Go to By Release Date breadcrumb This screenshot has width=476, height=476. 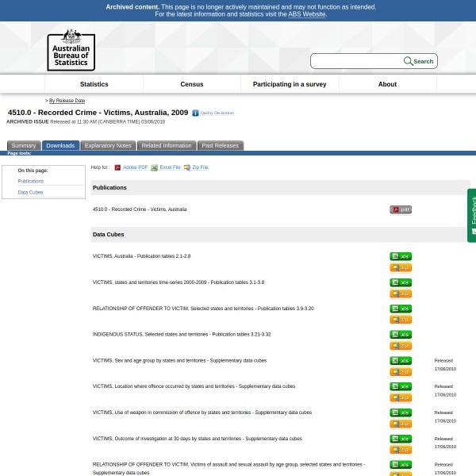tap(67, 101)
